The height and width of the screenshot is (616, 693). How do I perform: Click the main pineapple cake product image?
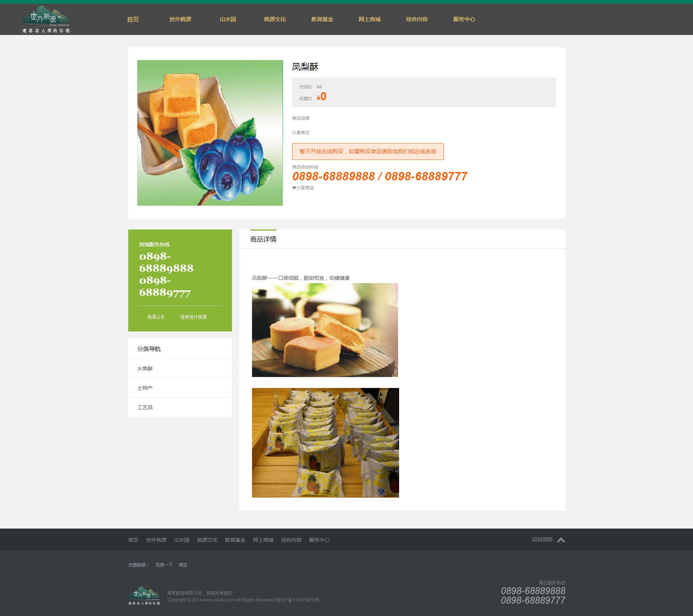pos(210,133)
